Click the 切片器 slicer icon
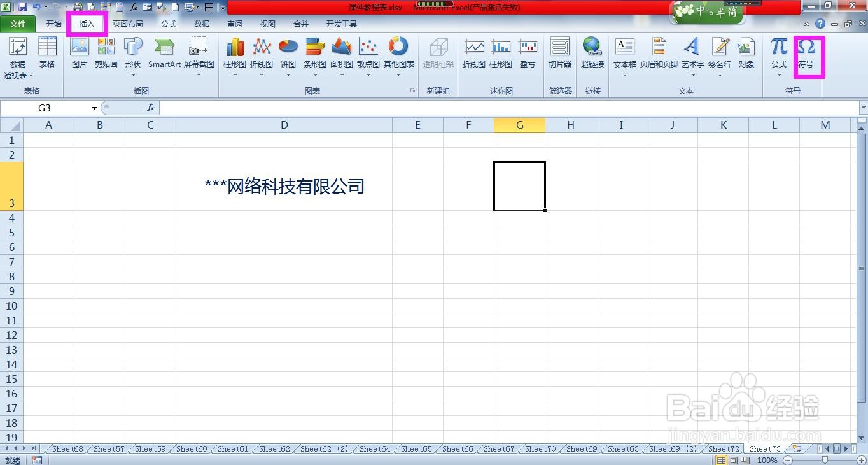The image size is (868, 465). pos(559,54)
